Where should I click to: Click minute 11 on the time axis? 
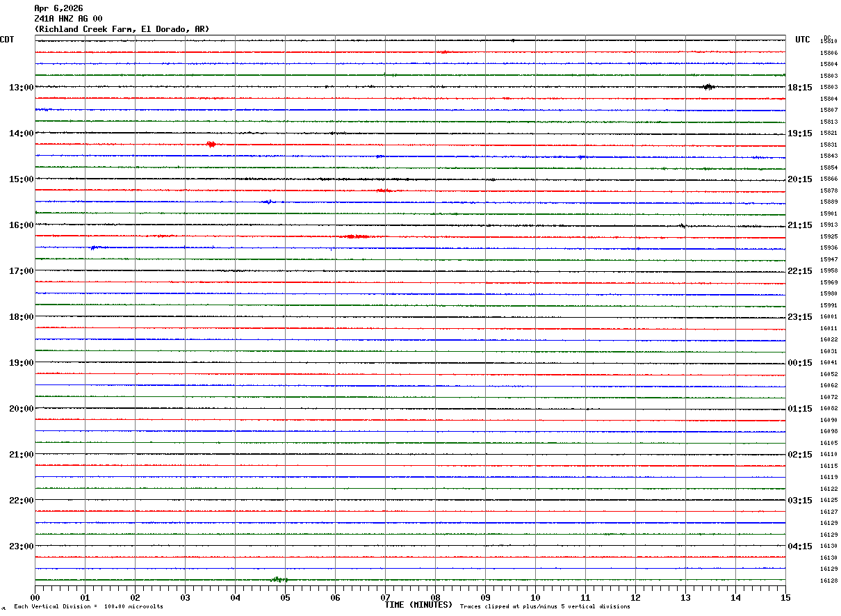pyautogui.click(x=585, y=597)
